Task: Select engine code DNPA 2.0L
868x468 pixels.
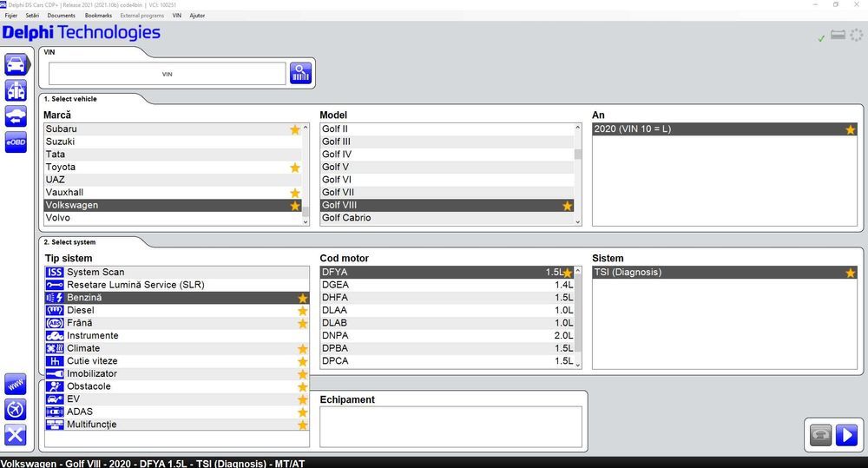Action: (x=447, y=335)
